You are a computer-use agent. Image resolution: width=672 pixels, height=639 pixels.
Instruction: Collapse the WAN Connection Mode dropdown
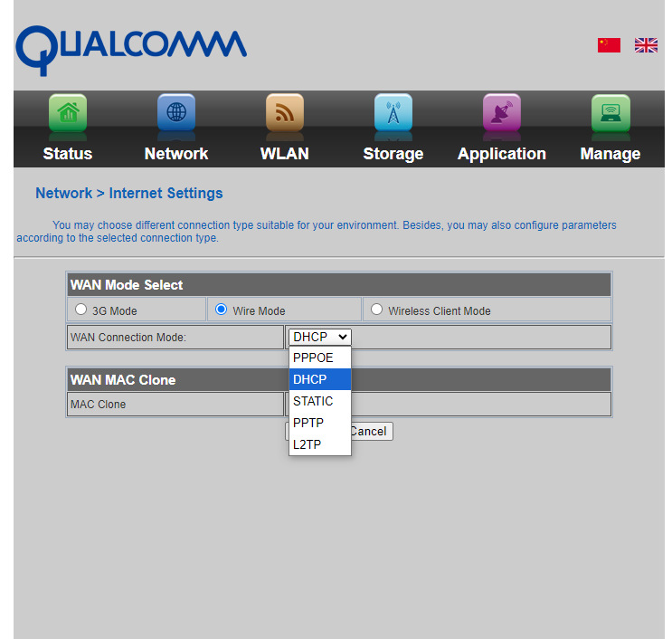click(x=319, y=337)
